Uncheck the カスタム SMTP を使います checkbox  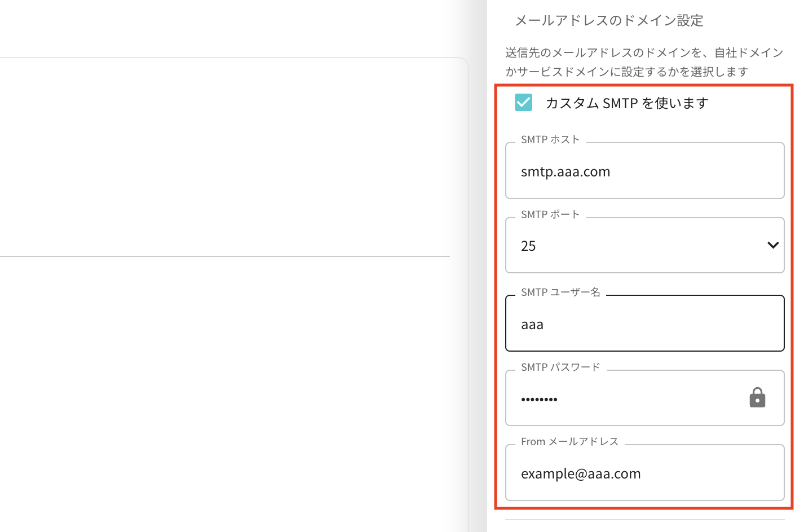tap(523, 103)
